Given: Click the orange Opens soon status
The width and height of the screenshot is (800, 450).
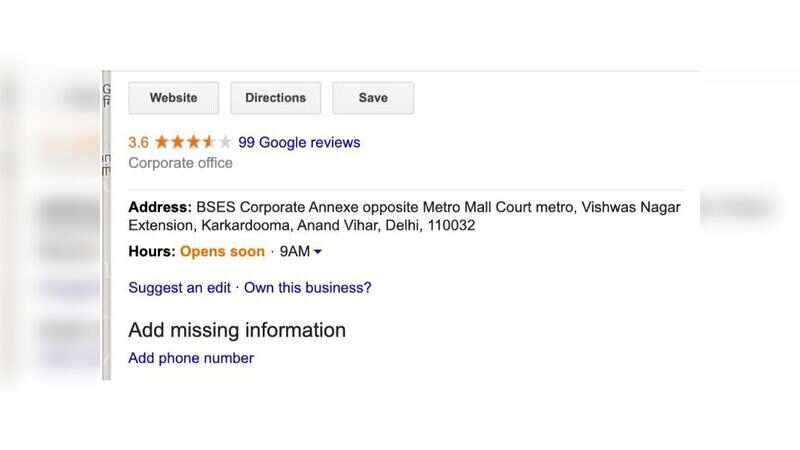Looking at the screenshot, I should 222,251.
